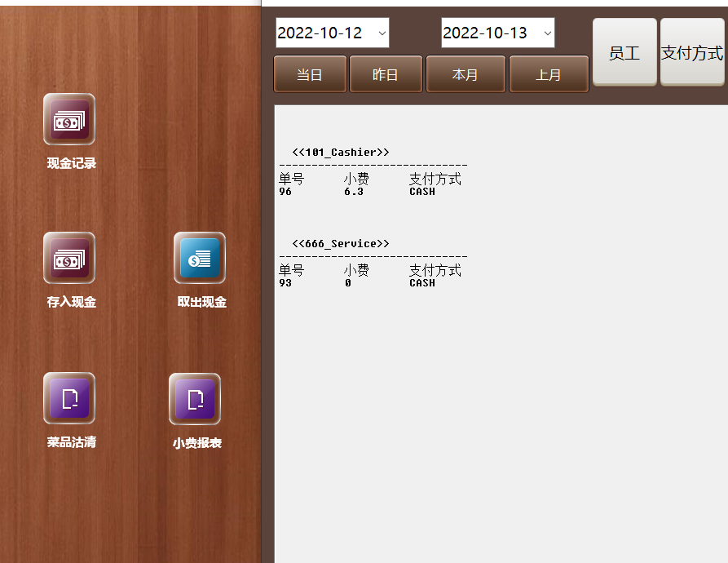Viewport: 728px width, 563px height.
Task: Group report by 员工 button
Action: pyautogui.click(x=624, y=52)
